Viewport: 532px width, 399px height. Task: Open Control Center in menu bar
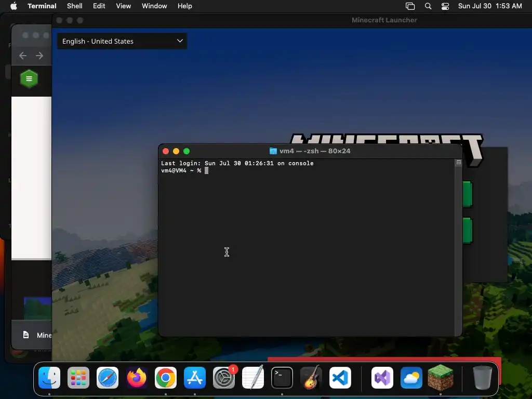coord(445,6)
